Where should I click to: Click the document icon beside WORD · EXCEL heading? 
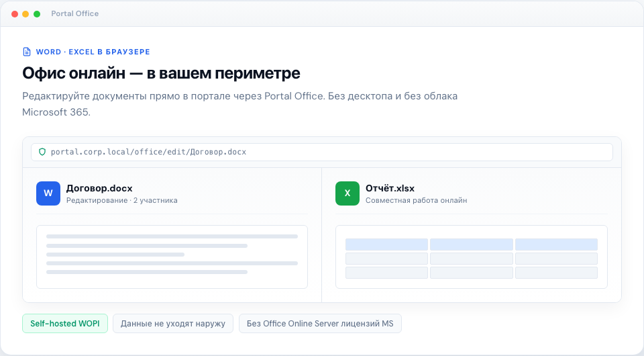pyautogui.click(x=27, y=52)
